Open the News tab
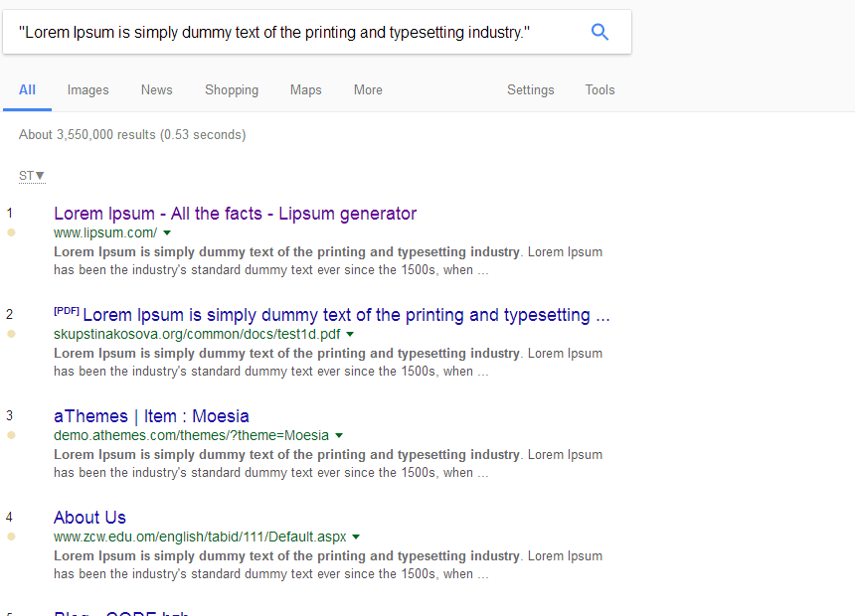Screen dimensions: 855x616 coord(156,90)
